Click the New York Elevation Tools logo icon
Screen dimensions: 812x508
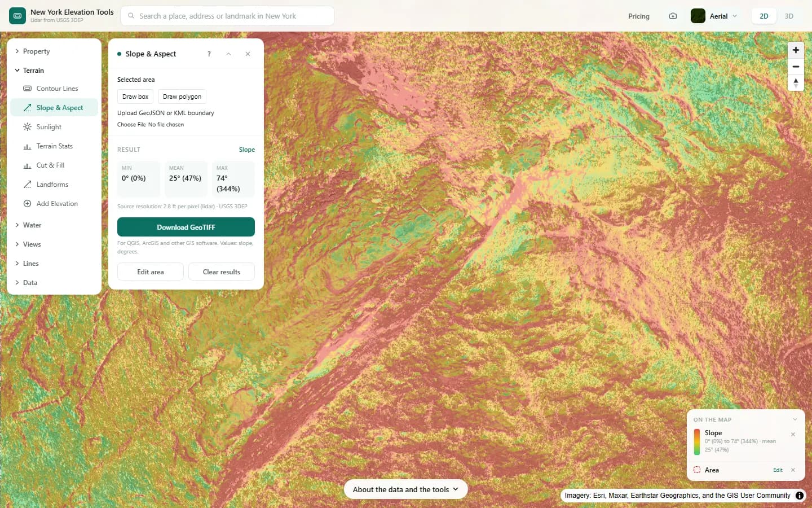tap(17, 16)
